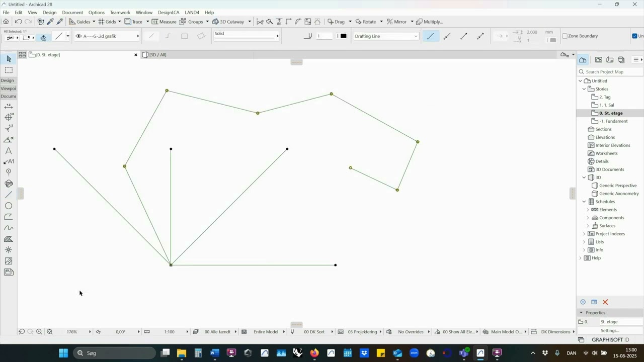Select the Polyline tool in the toolbox
This screenshot has width=644, height=362.
pyautogui.click(x=9, y=217)
